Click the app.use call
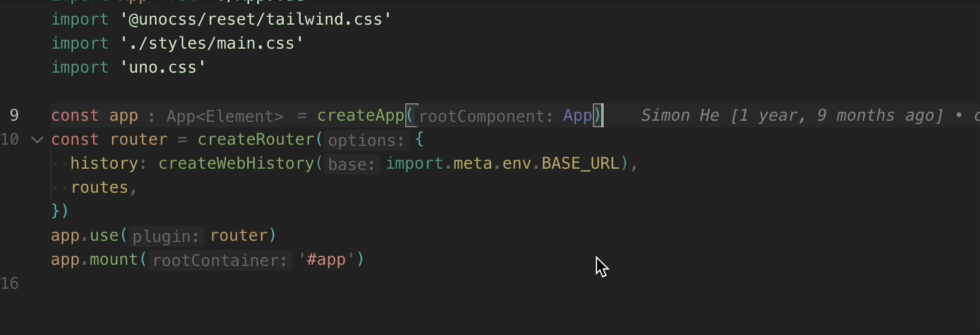The image size is (980, 335). pos(85,235)
